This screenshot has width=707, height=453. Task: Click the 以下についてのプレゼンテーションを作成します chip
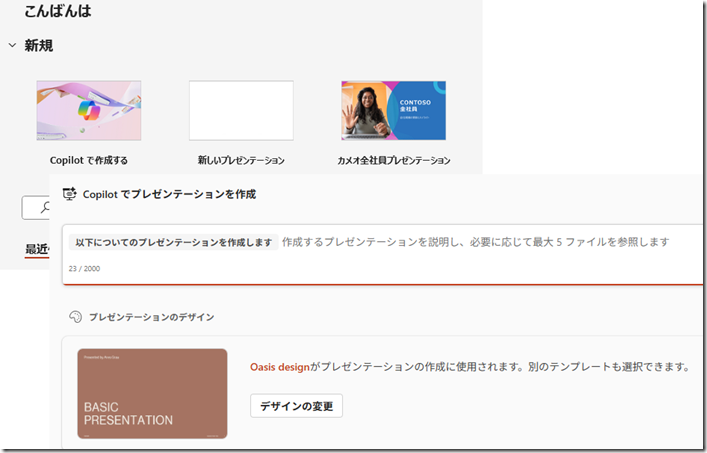(x=174, y=243)
